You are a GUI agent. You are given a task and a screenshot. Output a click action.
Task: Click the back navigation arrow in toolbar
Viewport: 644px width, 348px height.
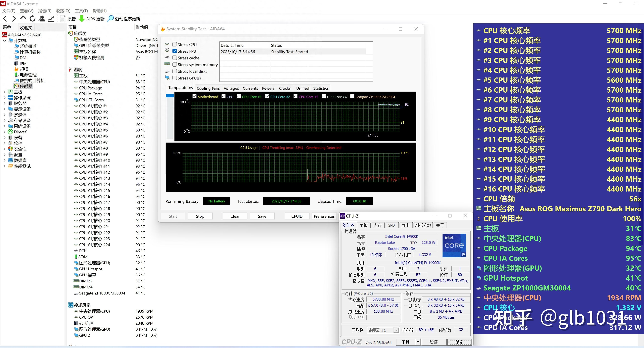(5, 18)
